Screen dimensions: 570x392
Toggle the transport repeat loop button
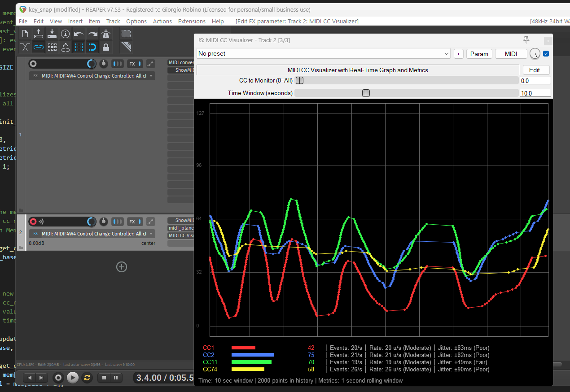click(87, 378)
